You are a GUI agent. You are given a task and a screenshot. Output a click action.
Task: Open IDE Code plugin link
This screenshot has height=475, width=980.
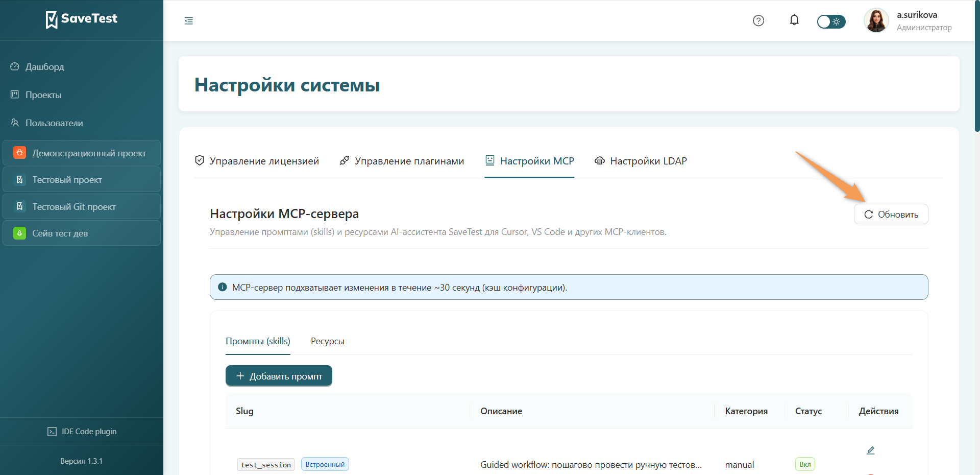[82, 432]
